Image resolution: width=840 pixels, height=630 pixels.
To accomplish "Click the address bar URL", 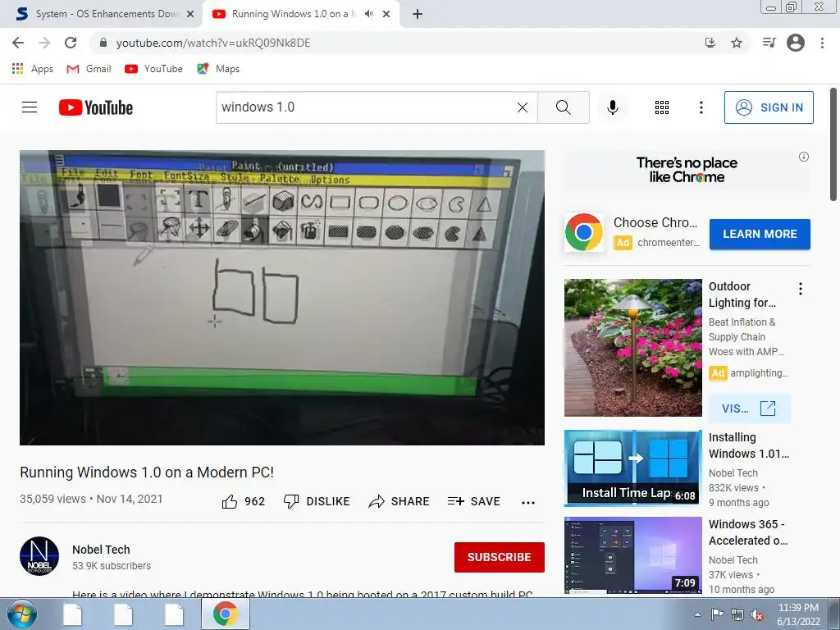I will (x=213, y=43).
